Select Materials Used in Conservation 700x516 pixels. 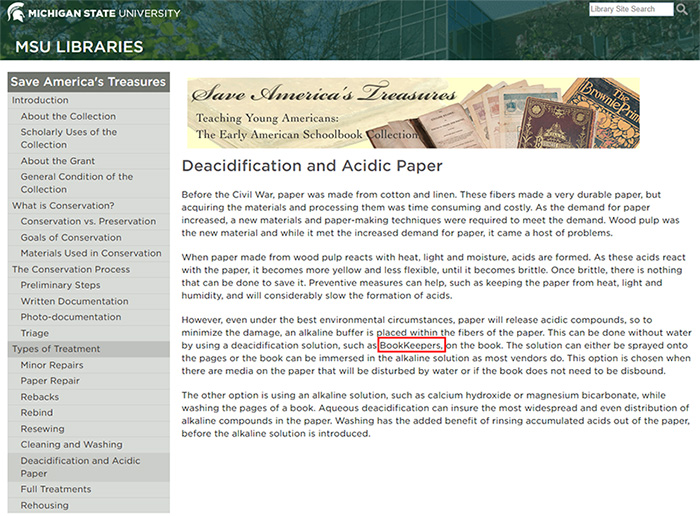tap(91, 254)
